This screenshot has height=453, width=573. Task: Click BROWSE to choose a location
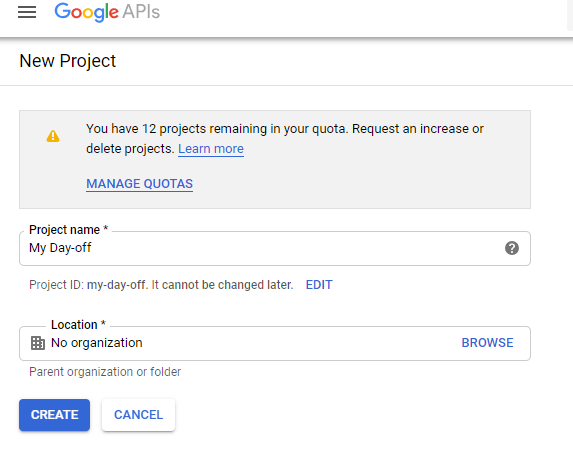[x=487, y=343]
